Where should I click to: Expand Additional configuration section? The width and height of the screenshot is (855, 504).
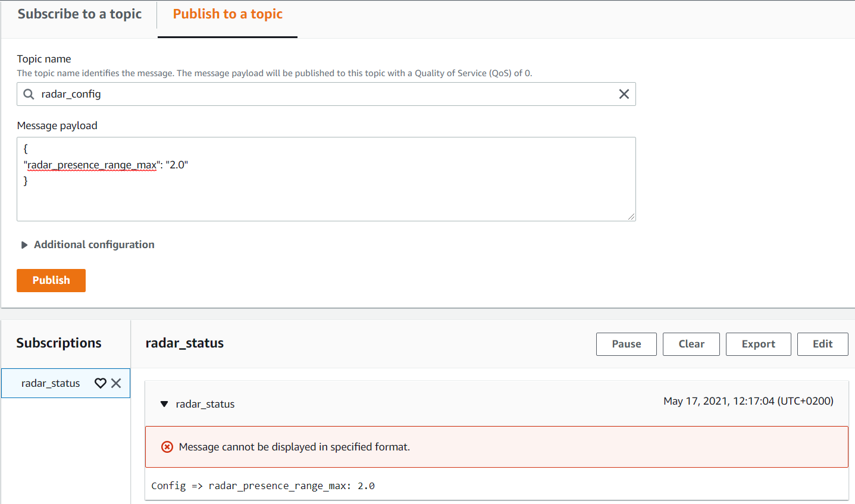click(x=88, y=245)
